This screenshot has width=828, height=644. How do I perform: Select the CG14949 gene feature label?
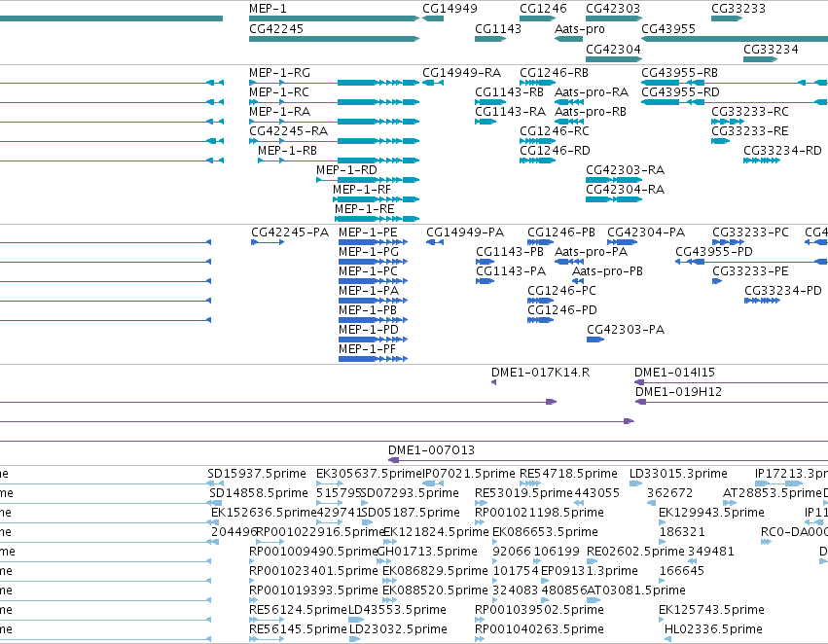pyautogui.click(x=450, y=9)
